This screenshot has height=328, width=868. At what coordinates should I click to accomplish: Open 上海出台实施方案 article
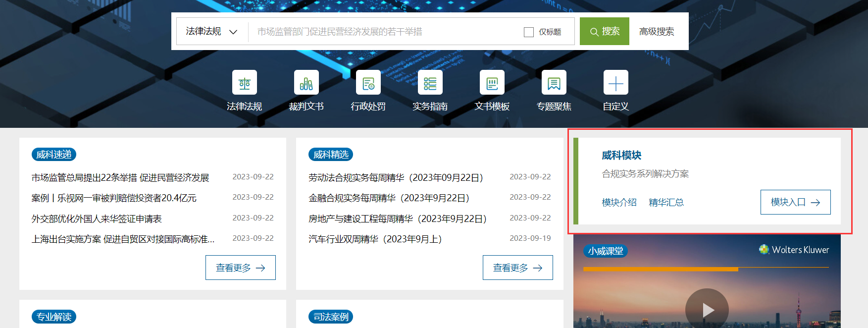coord(123,239)
